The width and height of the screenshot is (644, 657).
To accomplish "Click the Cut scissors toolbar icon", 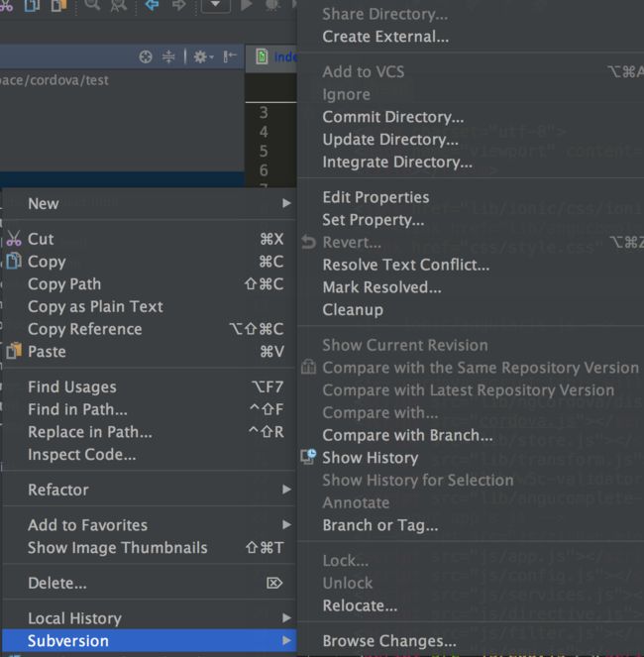I will point(6,5).
